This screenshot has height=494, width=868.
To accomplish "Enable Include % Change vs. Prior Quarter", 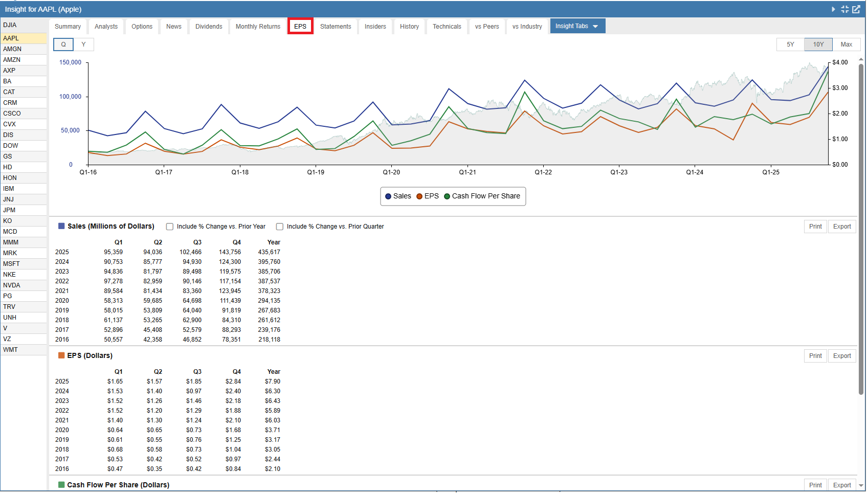I will click(x=280, y=227).
